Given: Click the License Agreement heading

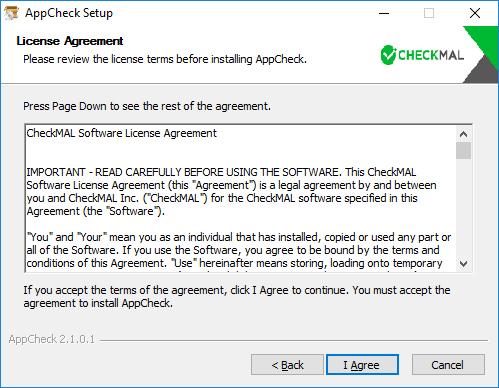Looking at the screenshot, I should click(70, 41).
